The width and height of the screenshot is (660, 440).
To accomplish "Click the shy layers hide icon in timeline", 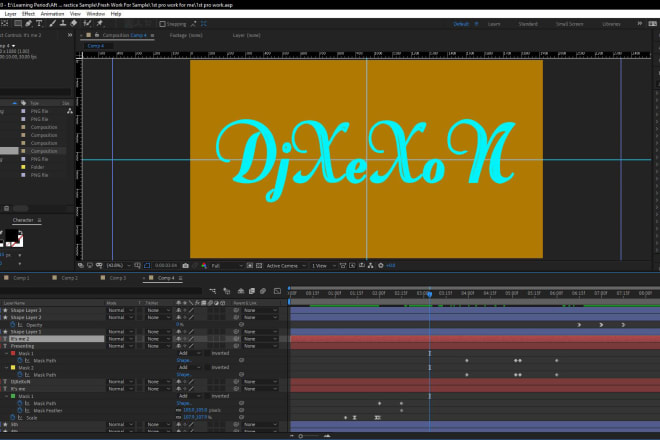I will coord(241,291).
